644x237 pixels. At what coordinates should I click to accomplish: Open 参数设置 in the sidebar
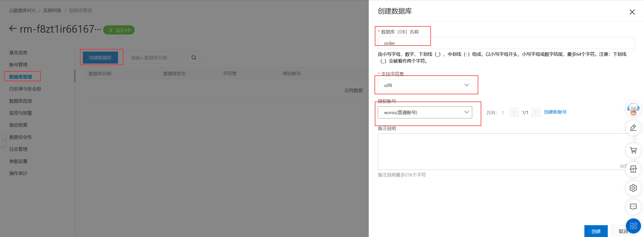click(18, 161)
